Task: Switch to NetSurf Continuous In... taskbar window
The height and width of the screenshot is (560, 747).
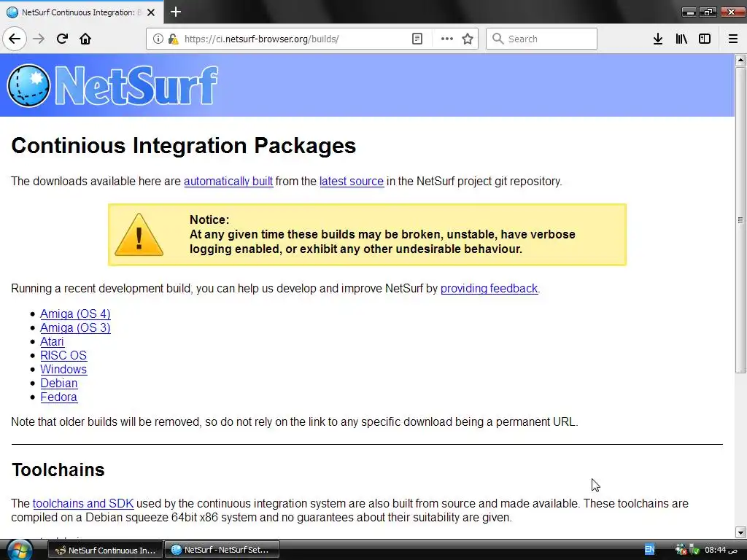Action: (106, 550)
